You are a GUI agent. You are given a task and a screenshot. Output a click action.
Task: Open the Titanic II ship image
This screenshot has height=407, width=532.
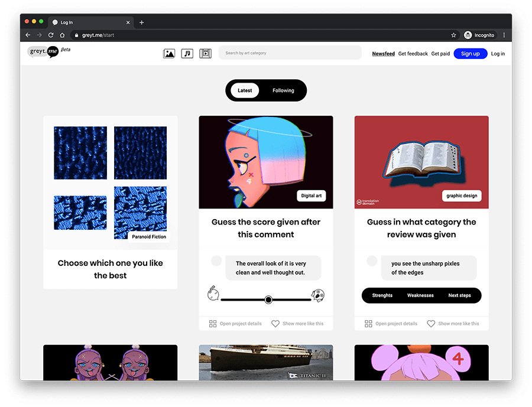point(266,363)
